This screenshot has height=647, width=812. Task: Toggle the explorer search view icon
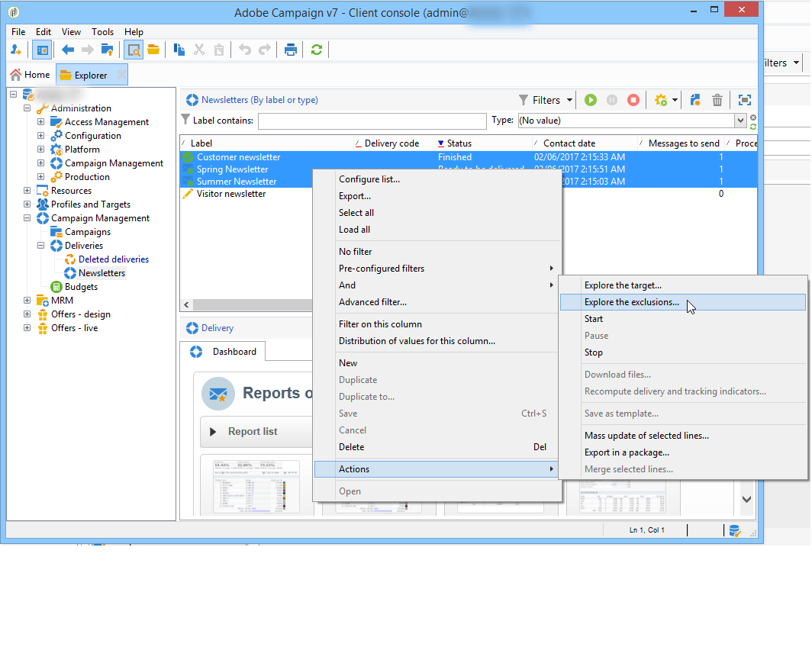point(134,50)
